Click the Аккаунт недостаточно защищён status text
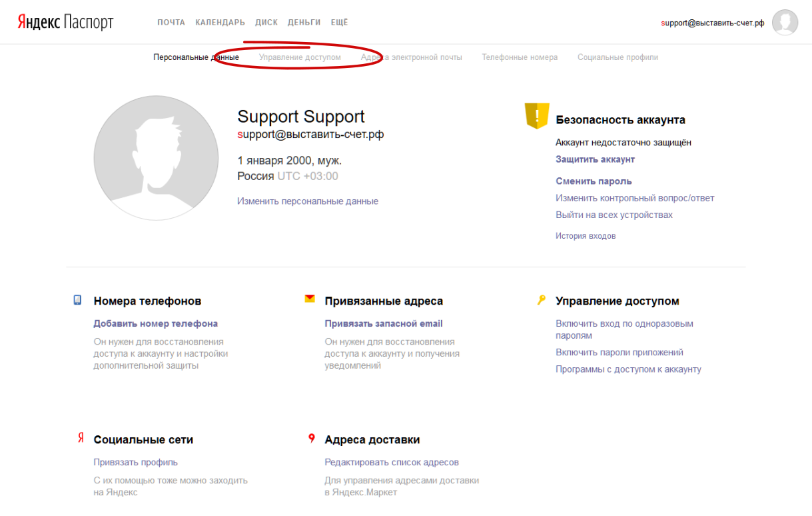The image size is (812, 516). pos(623,143)
